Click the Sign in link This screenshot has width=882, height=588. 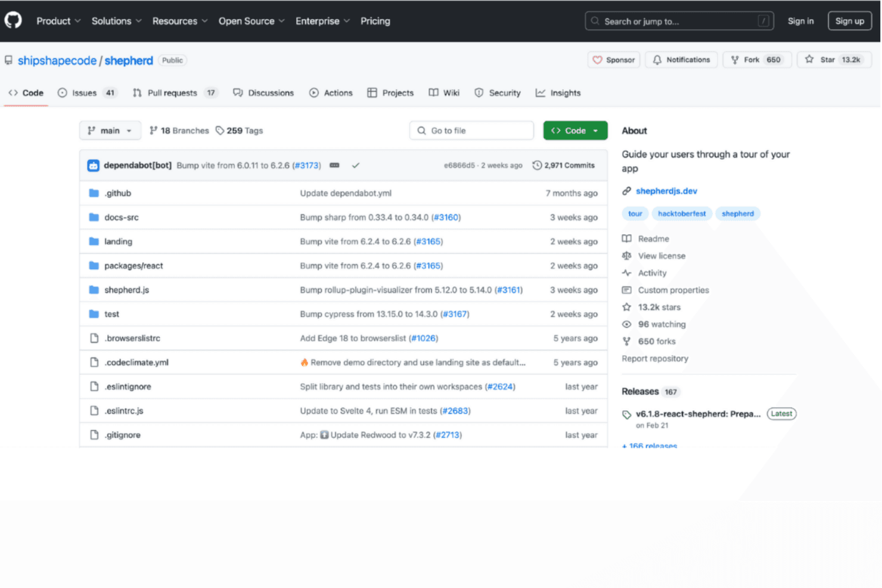click(x=800, y=21)
